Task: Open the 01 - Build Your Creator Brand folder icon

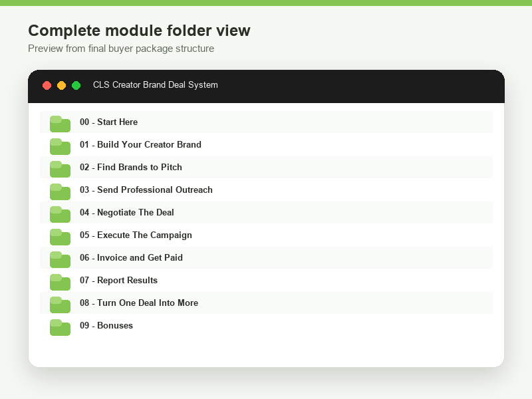Action: pyautogui.click(x=60, y=146)
